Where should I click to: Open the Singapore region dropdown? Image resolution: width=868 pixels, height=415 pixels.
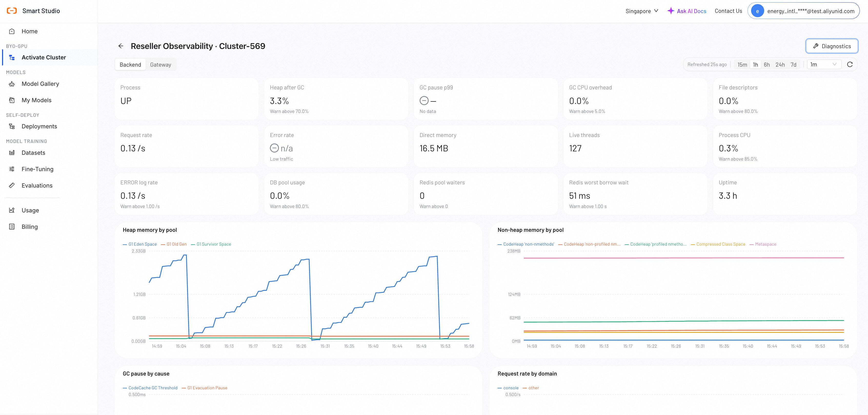pos(642,11)
